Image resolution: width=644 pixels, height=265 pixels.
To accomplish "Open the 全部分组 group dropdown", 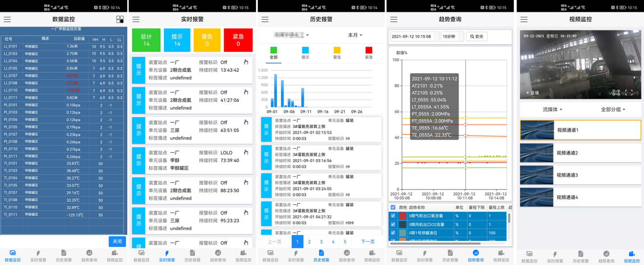I will click(613, 109).
